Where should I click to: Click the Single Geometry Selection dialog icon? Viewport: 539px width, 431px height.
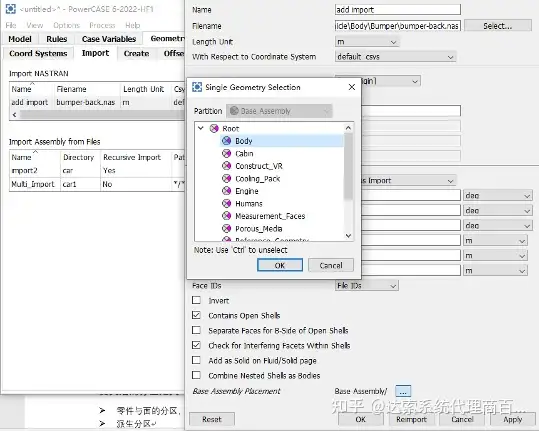click(x=197, y=87)
